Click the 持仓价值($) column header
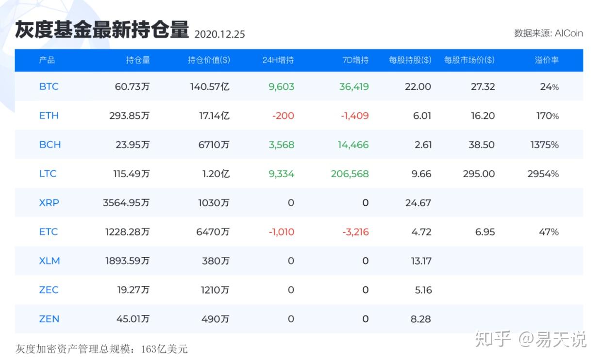Viewport: 602px width, 364px height. (x=208, y=60)
